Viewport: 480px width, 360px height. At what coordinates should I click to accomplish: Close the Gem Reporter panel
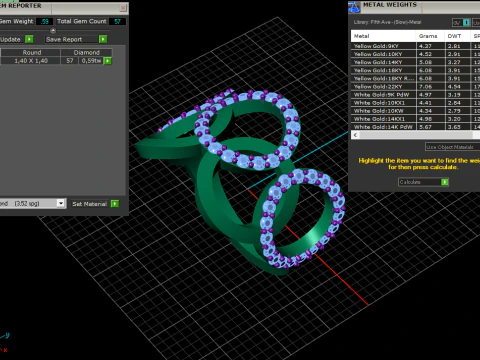[x=123, y=8]
